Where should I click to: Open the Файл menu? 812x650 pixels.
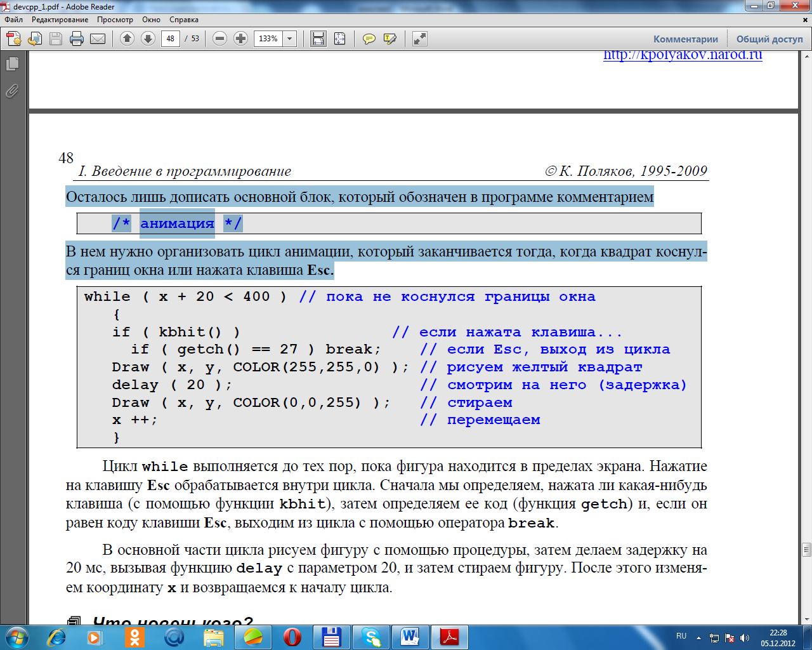pos(14,20)
